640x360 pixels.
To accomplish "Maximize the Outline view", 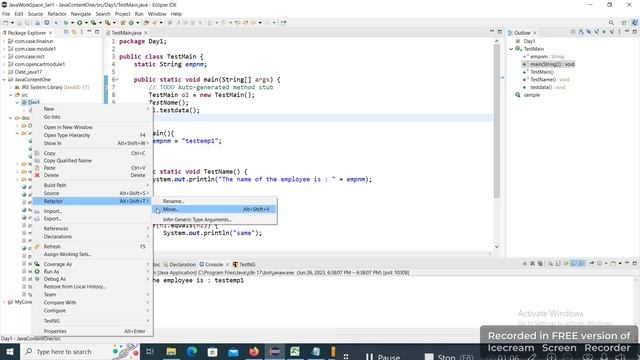I will (x=635, y=32).
